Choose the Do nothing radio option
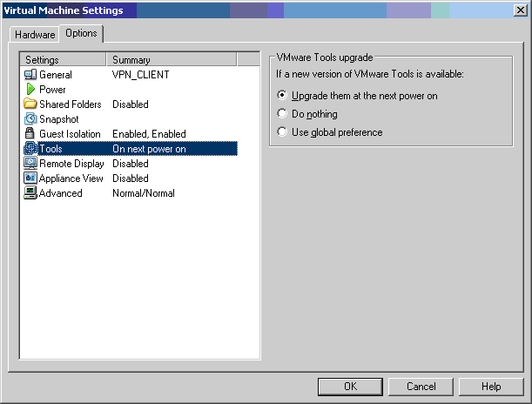This screenshot has height=404, width=532. pos(281,114)
